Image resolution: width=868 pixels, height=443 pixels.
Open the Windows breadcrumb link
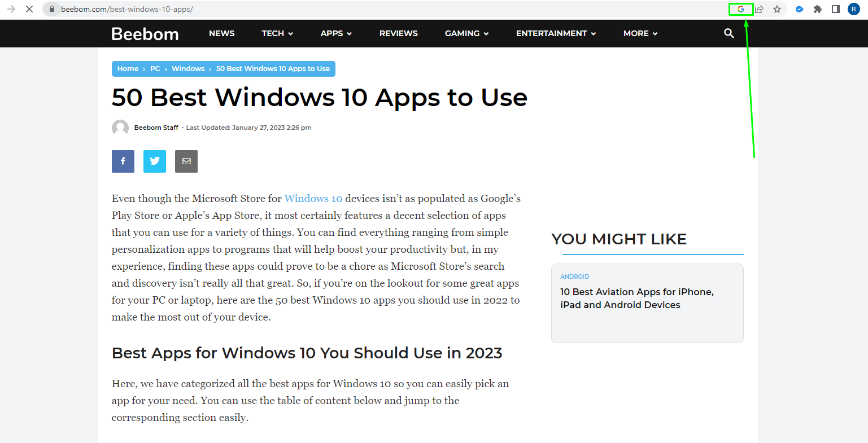[188, 69]
